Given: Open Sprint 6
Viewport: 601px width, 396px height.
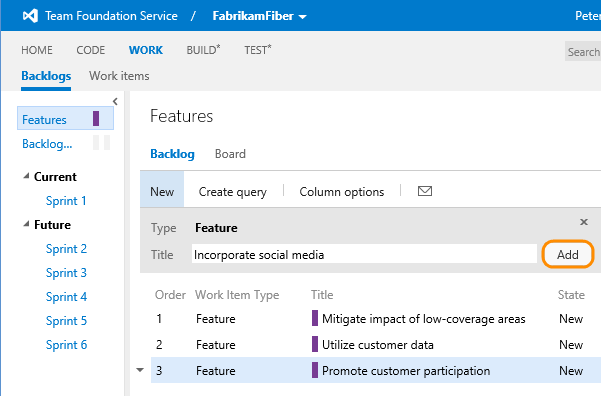Looking at the screenshot, I should point(66,345).
